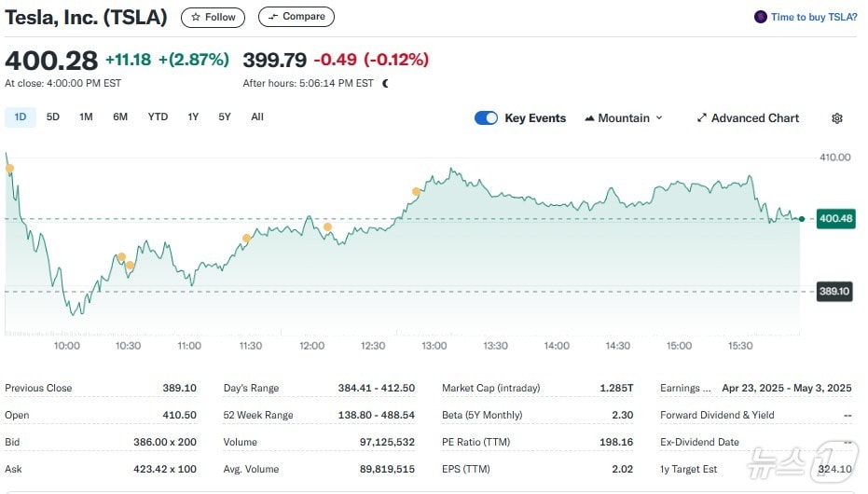Viewport: 868px width, 494px height.
Task: Open chart settings gear icon
Action: tap(836, 118)
